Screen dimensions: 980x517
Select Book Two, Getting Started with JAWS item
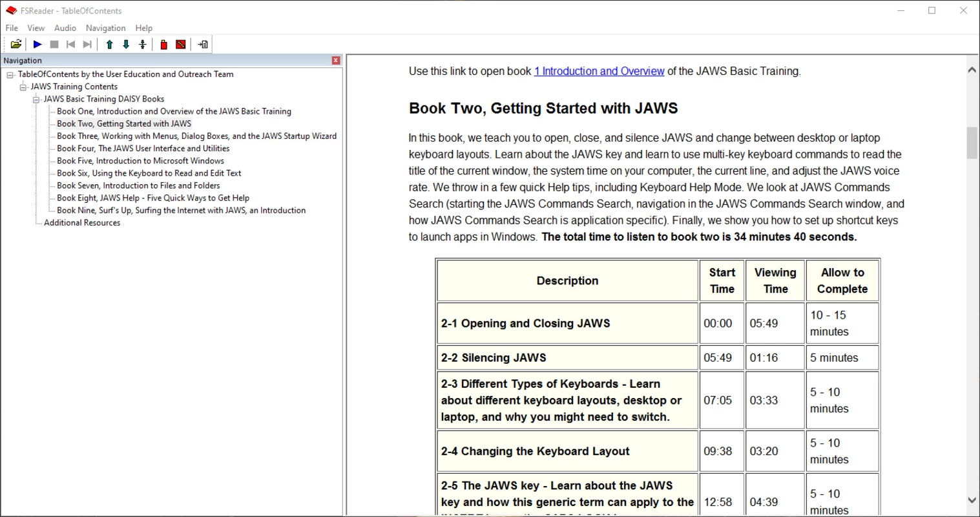point(124,123)
